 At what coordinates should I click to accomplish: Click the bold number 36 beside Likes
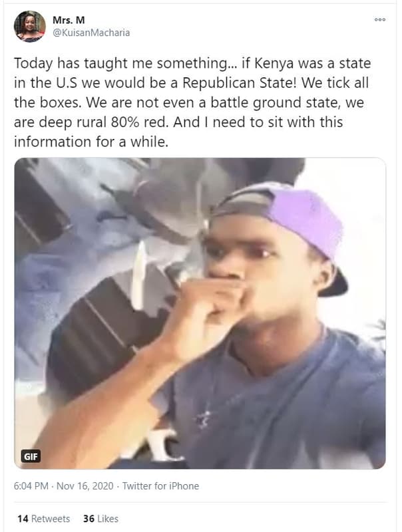coord(89,519)
